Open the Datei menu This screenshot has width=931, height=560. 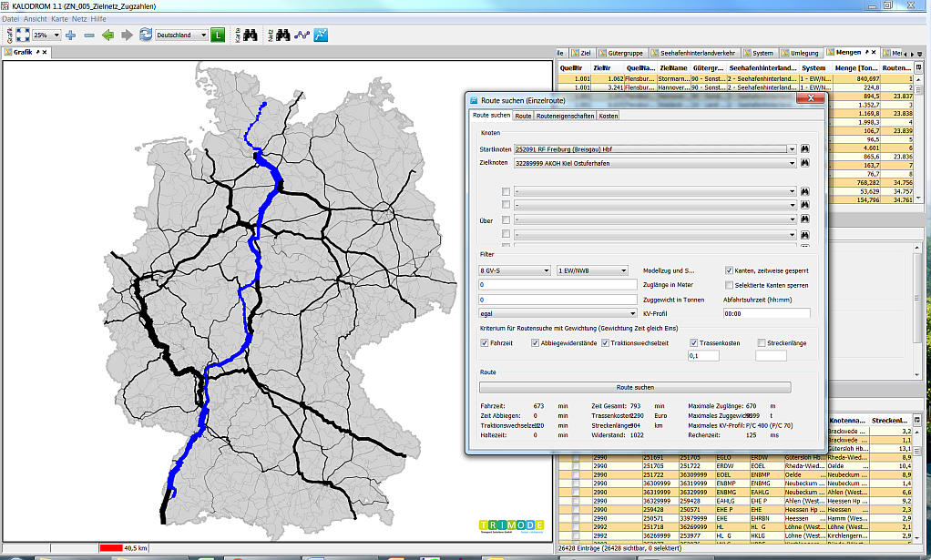11,19
